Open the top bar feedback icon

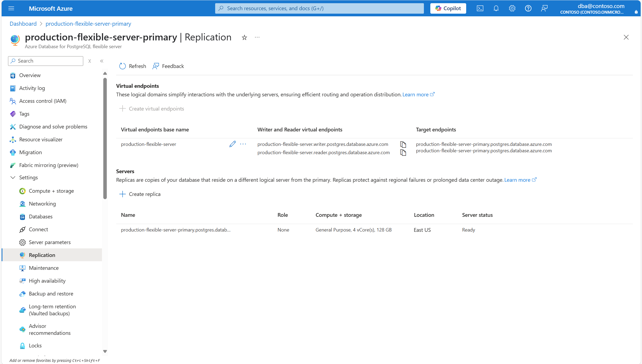point(544,8)
